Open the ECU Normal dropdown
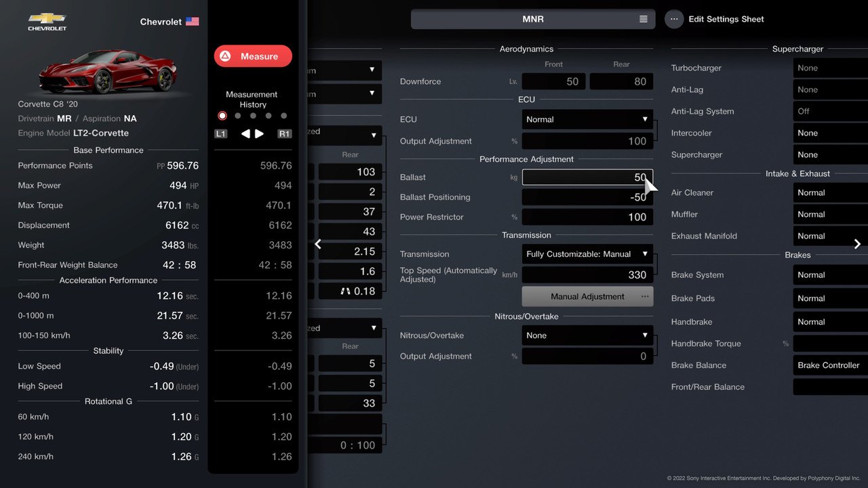The height and width of the screenshot is (488, 868). (587, 119)
